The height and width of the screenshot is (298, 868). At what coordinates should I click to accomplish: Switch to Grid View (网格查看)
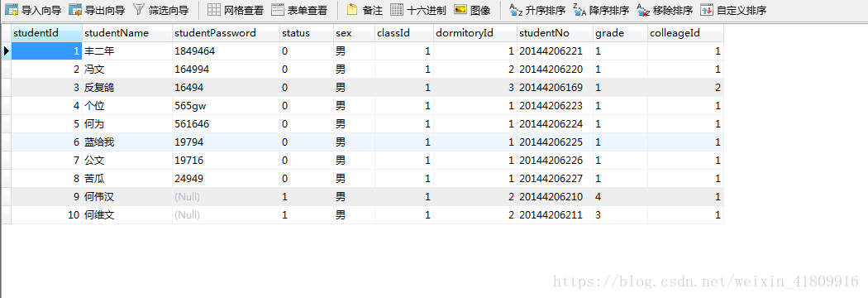236,10
